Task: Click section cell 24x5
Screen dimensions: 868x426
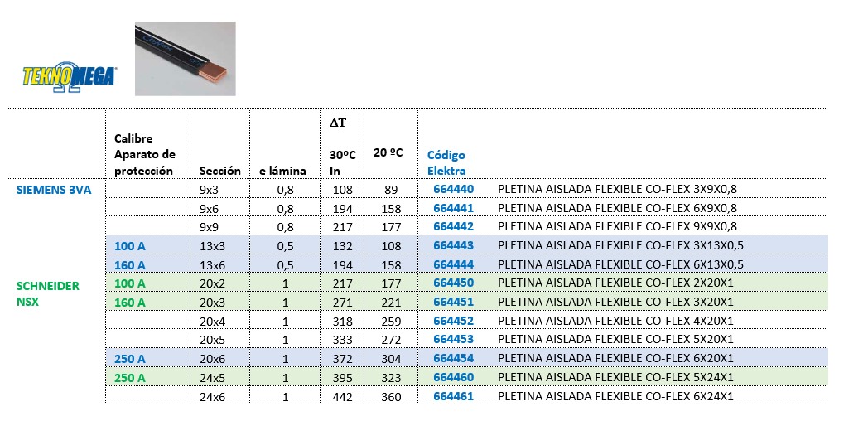Action: (x=212, y=378)
